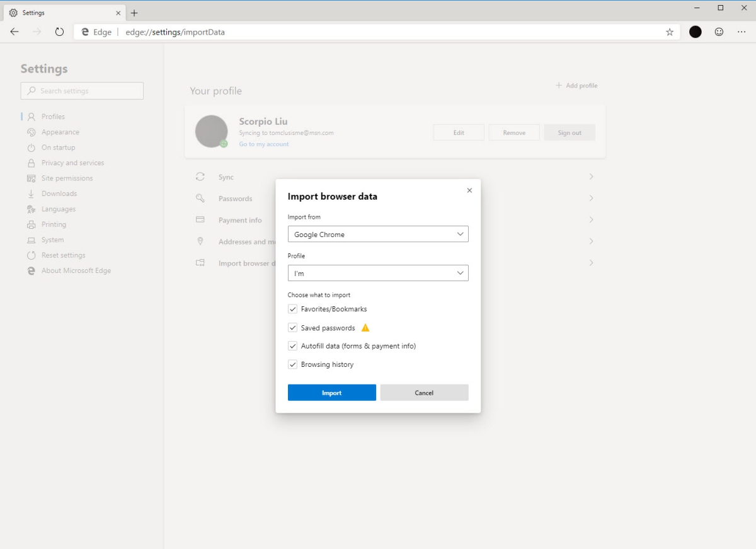Star this page as a favorite
Image resolution: width=756 pixels, height=549 pixels.
click(670, 32)
